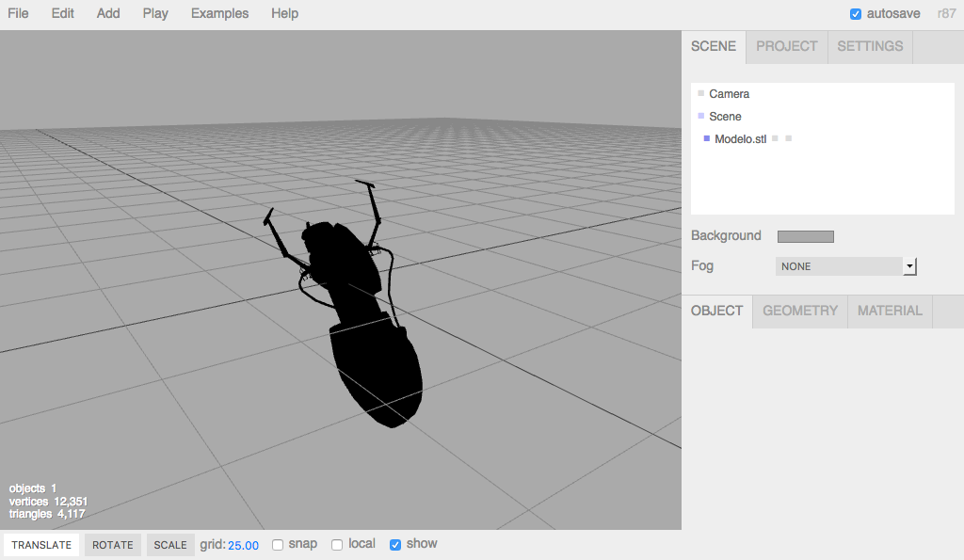Viewport: 964px width, 560px height.
Task: Switch to the MATERIAL tab
Action: pyautogui.click(x=889, y=311)
